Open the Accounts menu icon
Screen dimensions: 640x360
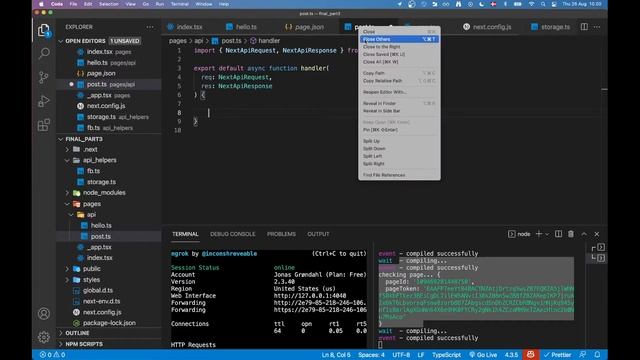[44, 313]
